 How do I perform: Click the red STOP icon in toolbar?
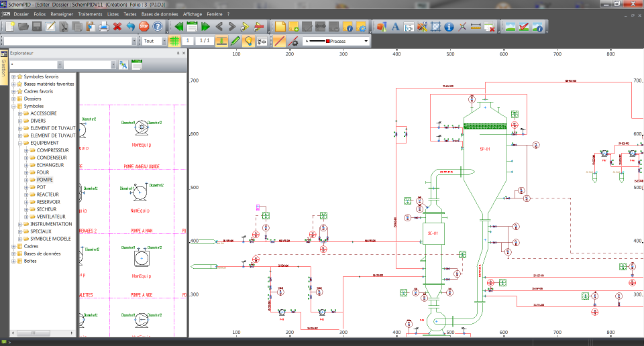click(x=144, y=27)
